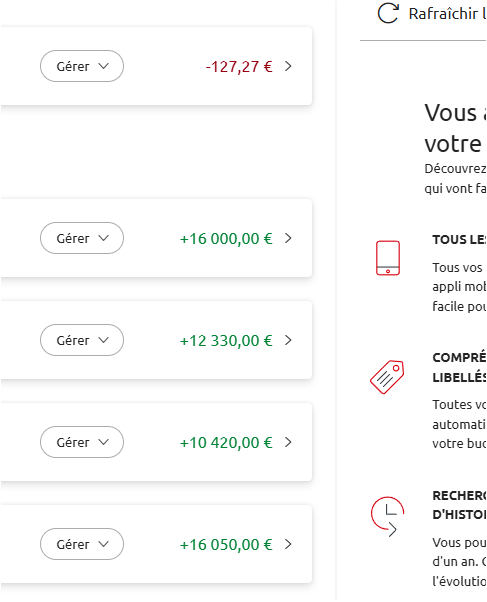Click the red smartphone icon
The height and width of the screenshot is (602, 487).
(388, 258)
